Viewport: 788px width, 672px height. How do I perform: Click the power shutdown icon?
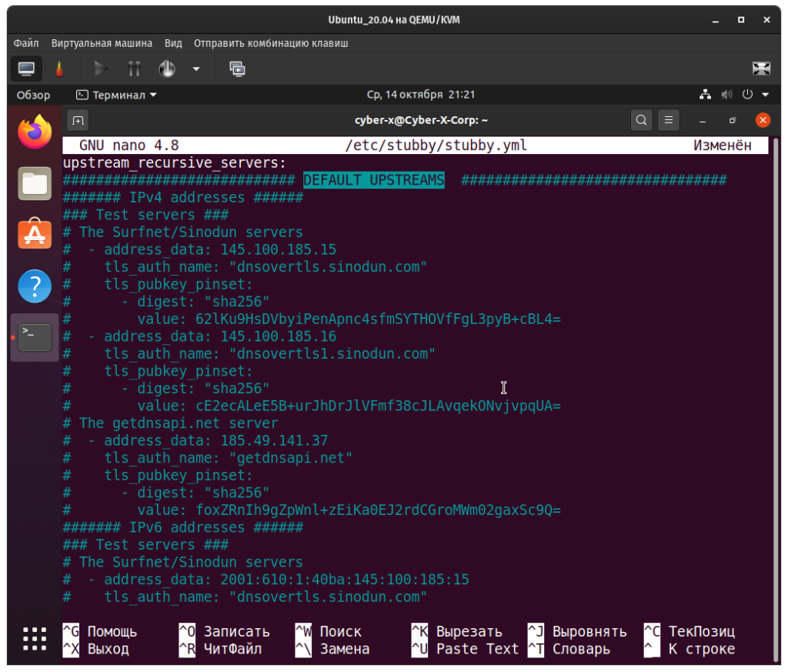tap(167, 69)
